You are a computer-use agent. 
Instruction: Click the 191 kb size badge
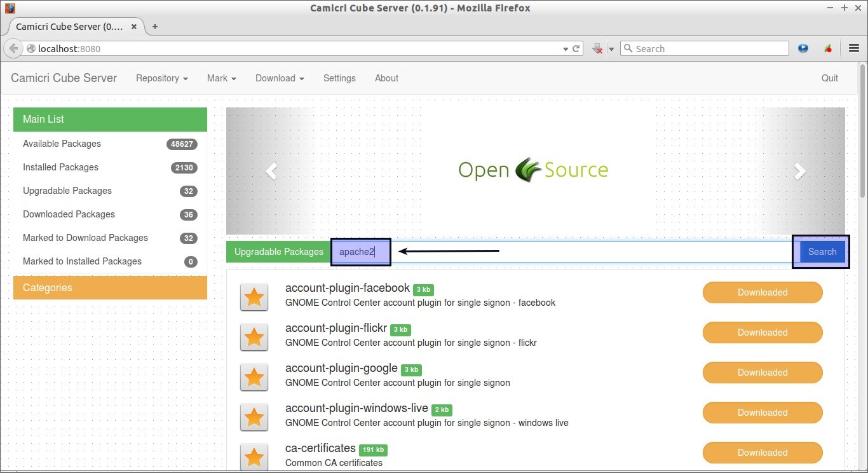[x=373, y=449]
